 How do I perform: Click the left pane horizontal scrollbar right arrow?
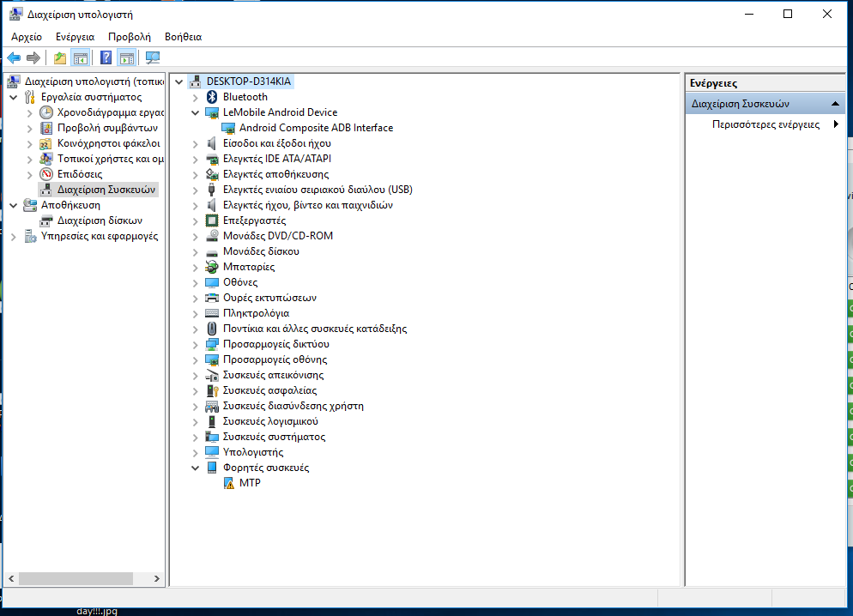(157, 580)
